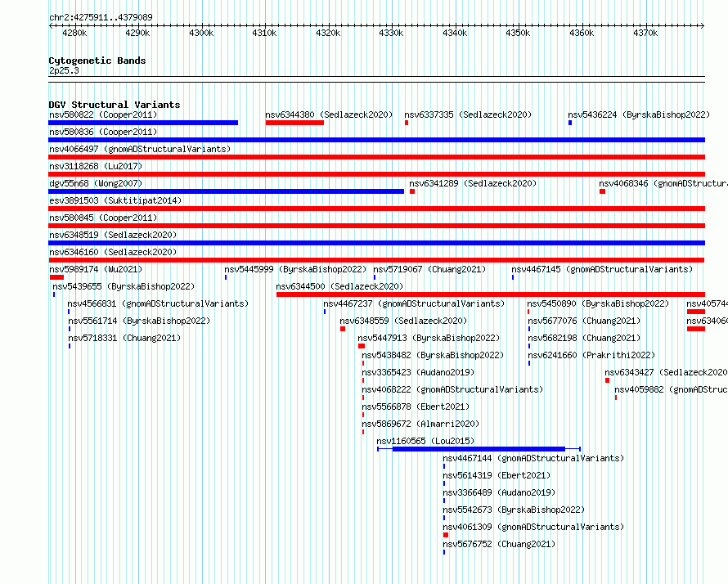Click the red marker under nsv6348559
The width and height of the screenshot is (728, 584).
click(343, 329)
